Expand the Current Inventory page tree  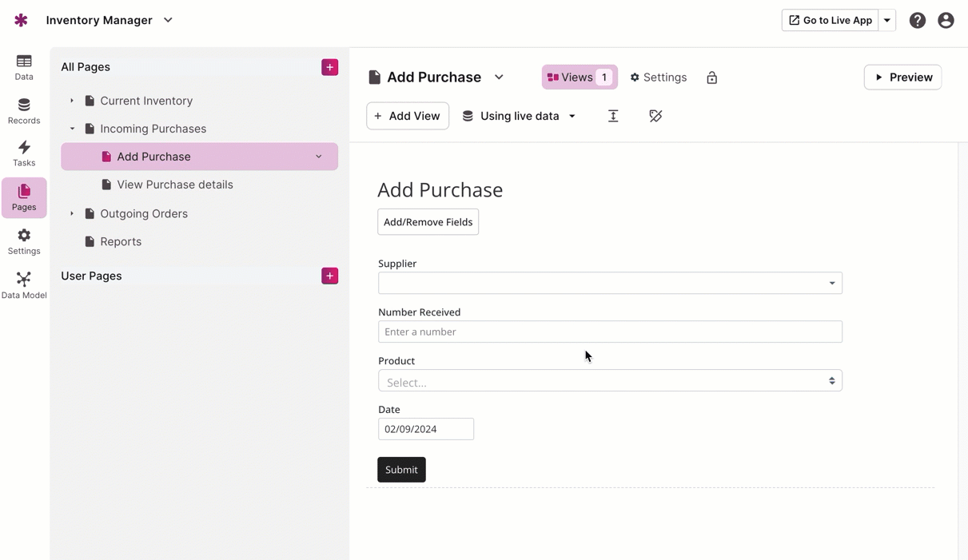(72, 101)
